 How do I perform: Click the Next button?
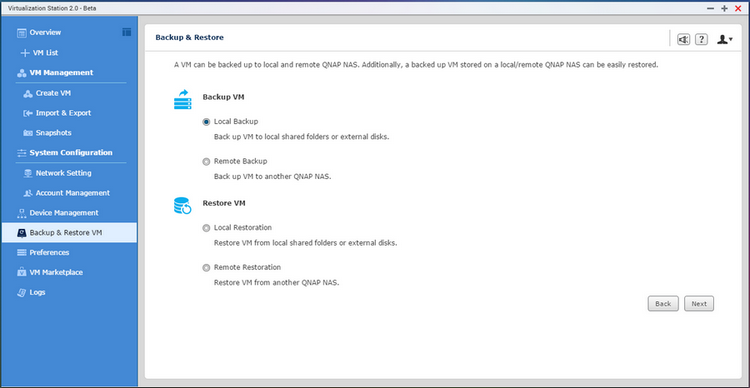coord(699,304)
